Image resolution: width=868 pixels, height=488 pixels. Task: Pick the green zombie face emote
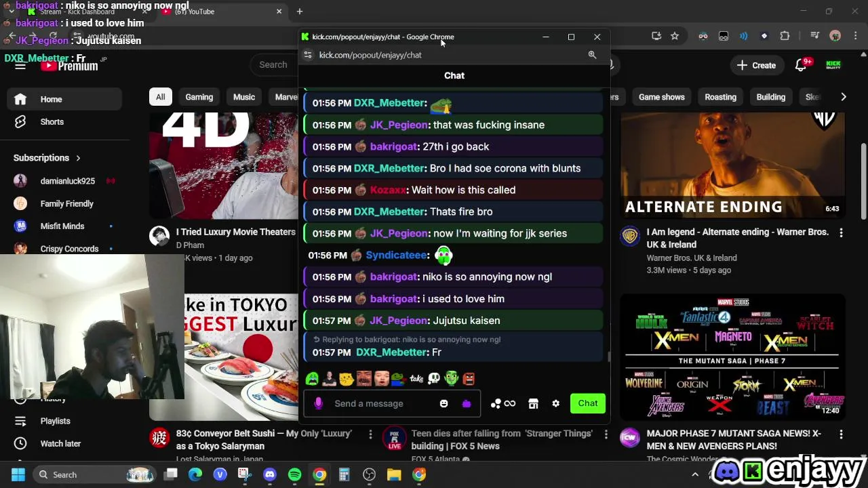point(452,378)
